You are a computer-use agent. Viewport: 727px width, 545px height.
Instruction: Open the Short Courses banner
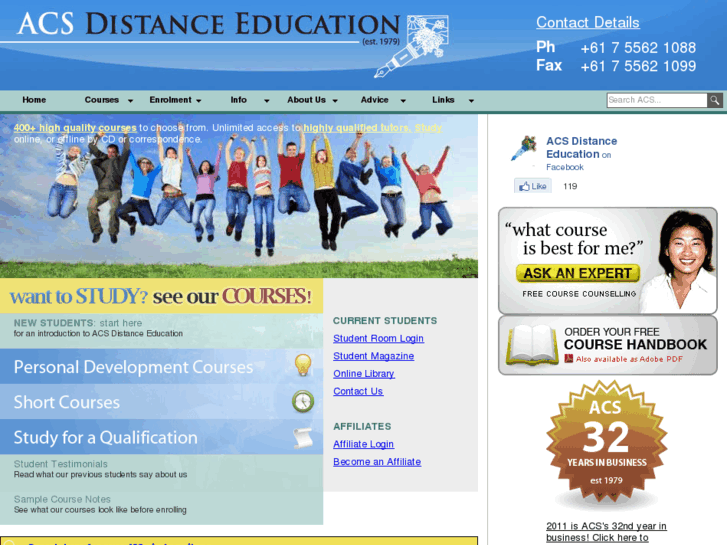click(161, 402)
